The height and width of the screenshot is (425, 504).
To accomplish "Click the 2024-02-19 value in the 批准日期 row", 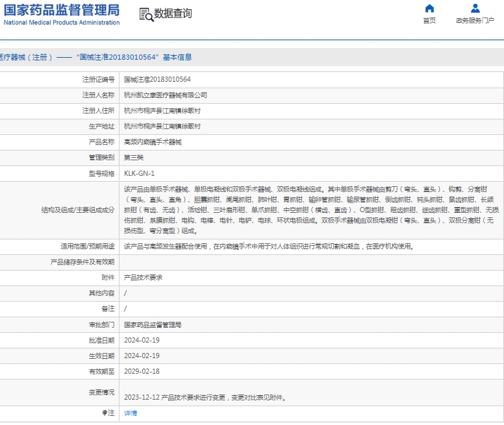I will click(142, 340).
